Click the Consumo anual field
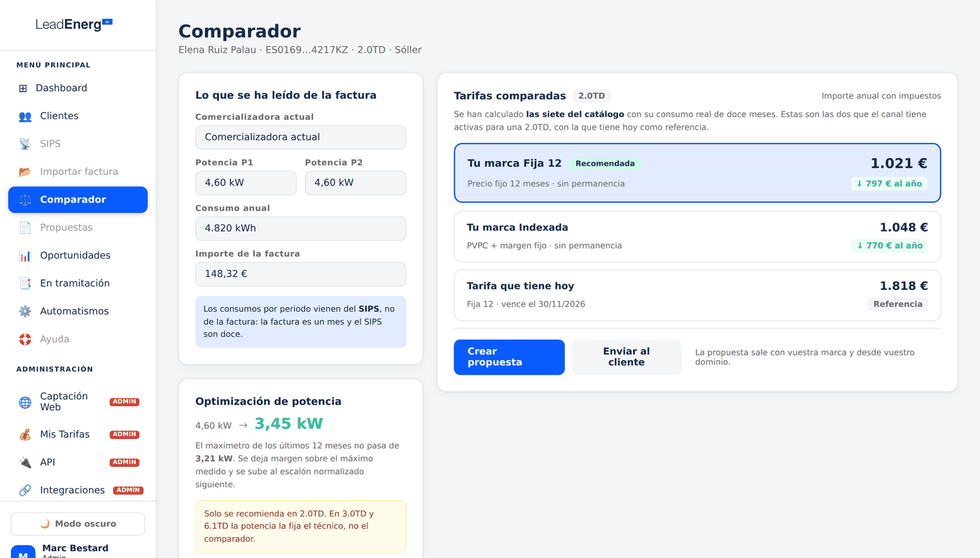 pos(300,228)
